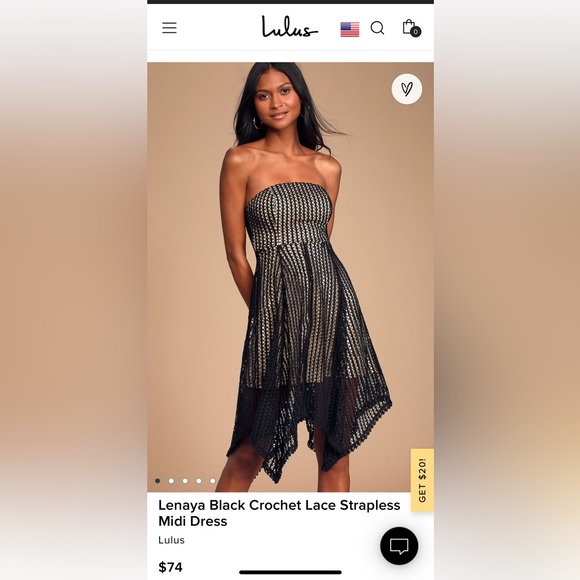Viewport: 580px width, 580px height.
Task: Jump to second image dot
Action: (171, 481)
